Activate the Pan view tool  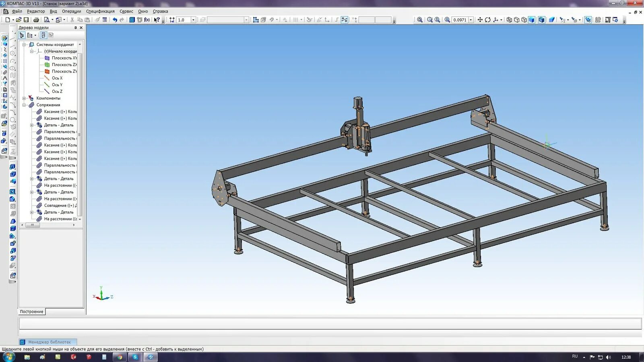(480, 20)
